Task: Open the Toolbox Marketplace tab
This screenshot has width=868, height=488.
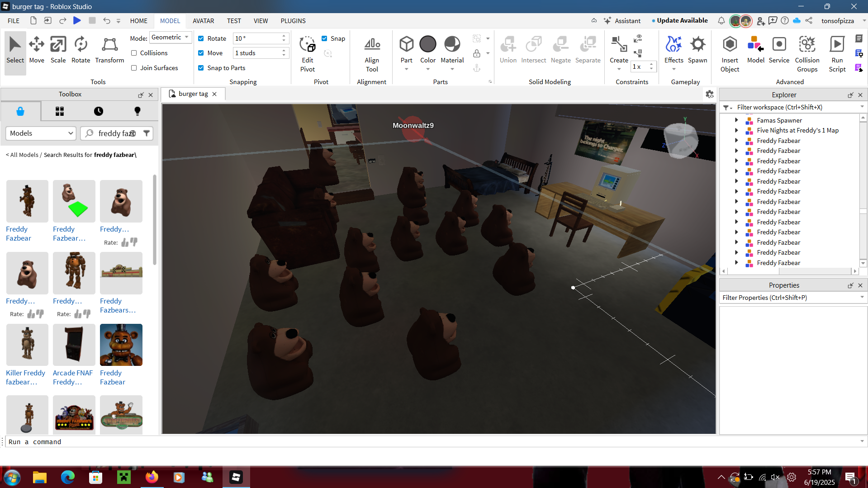Action: click(x=20, y=111)
